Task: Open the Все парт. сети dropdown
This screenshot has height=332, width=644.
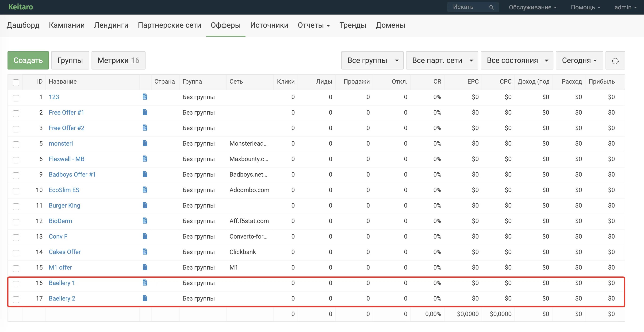Action: (x=442, y=61)
